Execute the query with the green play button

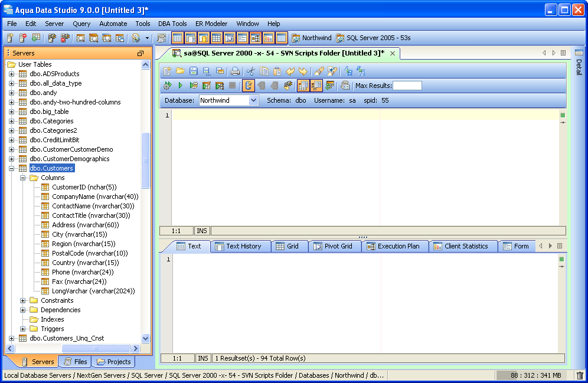pos(181,86)
